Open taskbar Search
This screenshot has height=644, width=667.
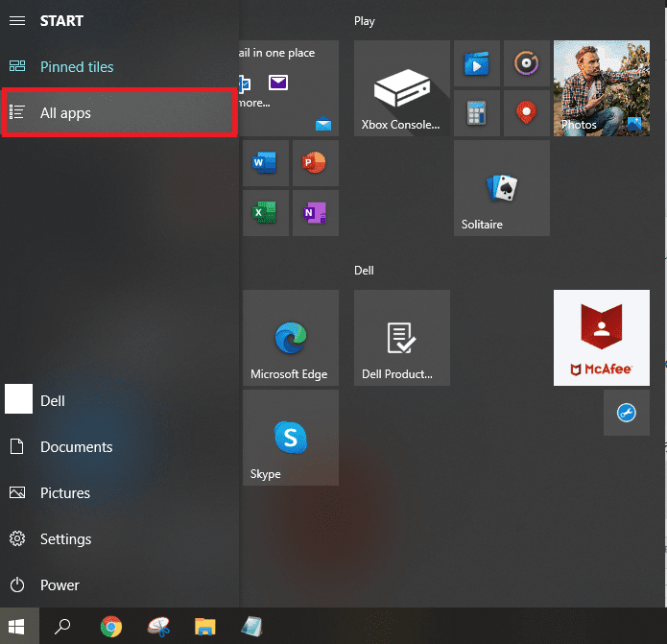62,626
